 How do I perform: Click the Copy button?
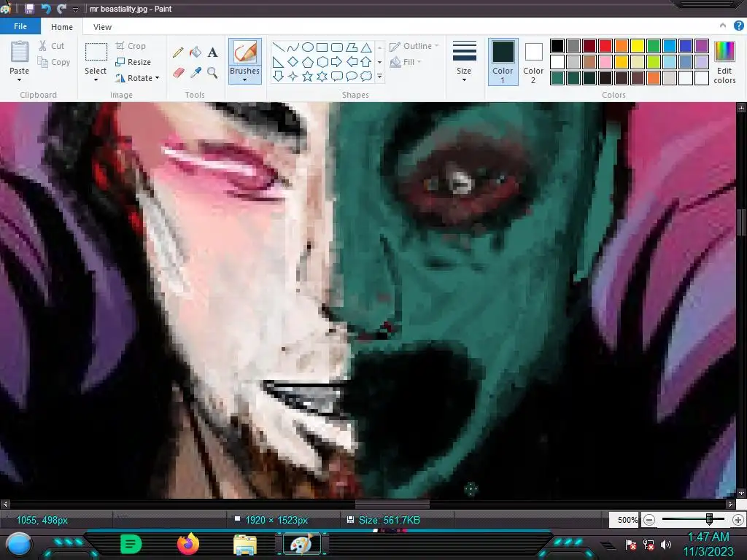(54, 62)
